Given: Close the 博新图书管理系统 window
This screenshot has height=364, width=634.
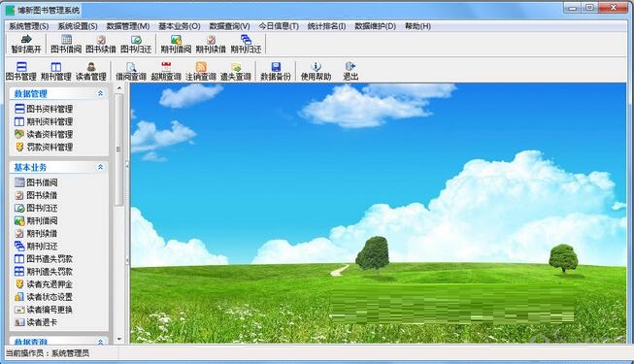Looking at the screenshot, I should pos(613,8).
